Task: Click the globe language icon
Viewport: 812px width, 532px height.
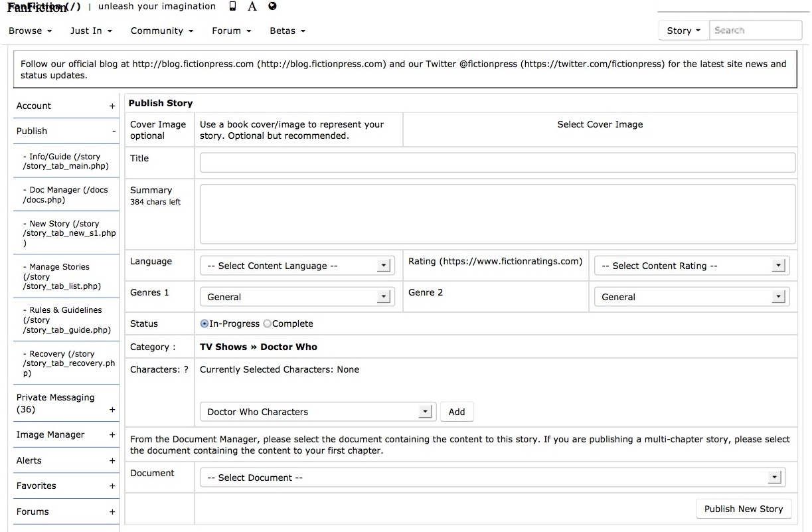Action: [x=272, y=7]
